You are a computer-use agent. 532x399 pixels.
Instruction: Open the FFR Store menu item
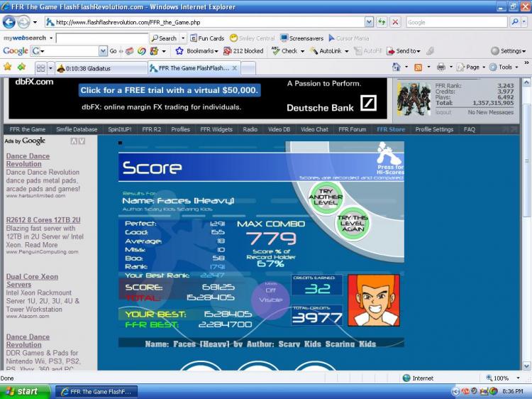(391, 129)
